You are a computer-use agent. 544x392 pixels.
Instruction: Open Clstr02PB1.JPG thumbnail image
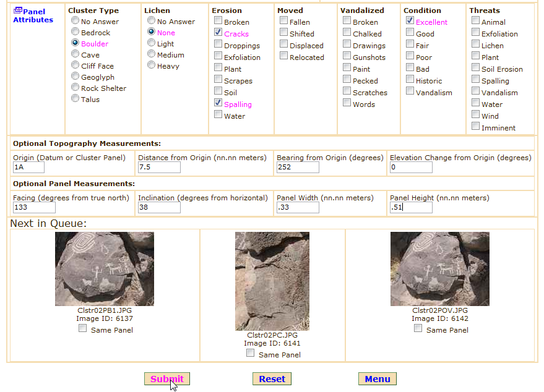(x=105, y=269)
